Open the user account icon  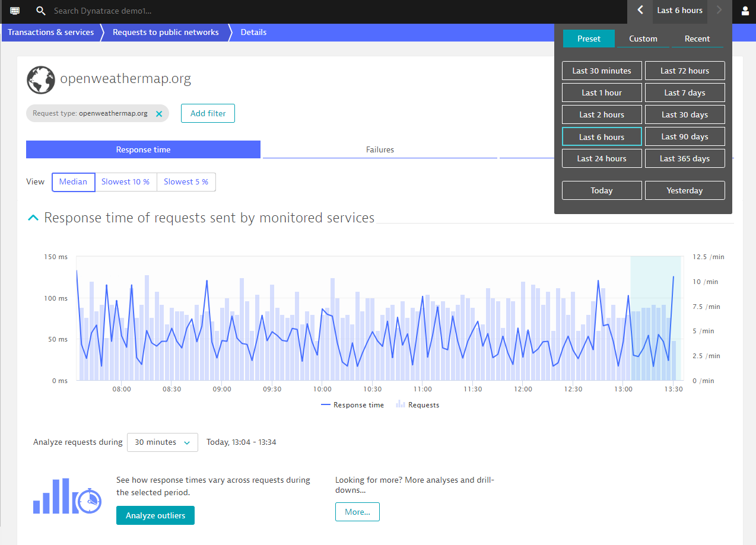[x=745, y=11]
